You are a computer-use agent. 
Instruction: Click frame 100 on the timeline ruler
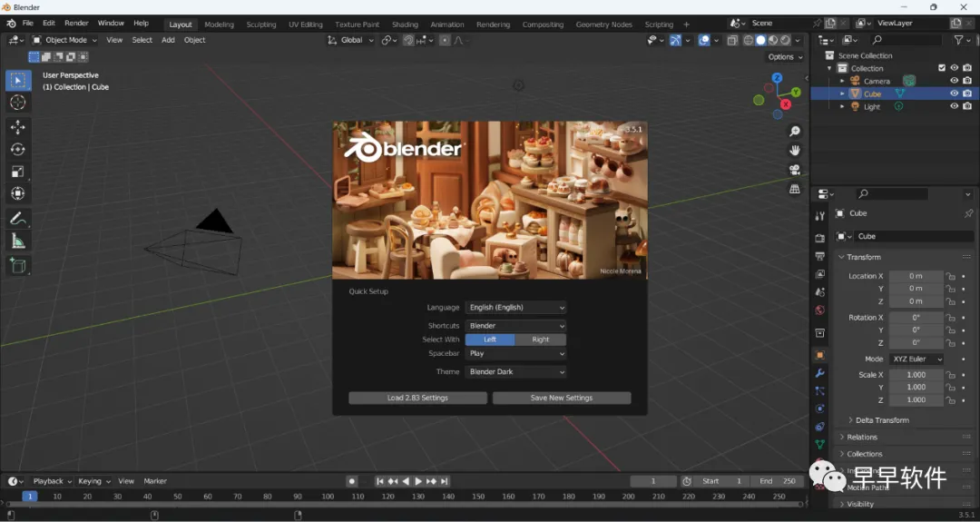tap(328, 497)
